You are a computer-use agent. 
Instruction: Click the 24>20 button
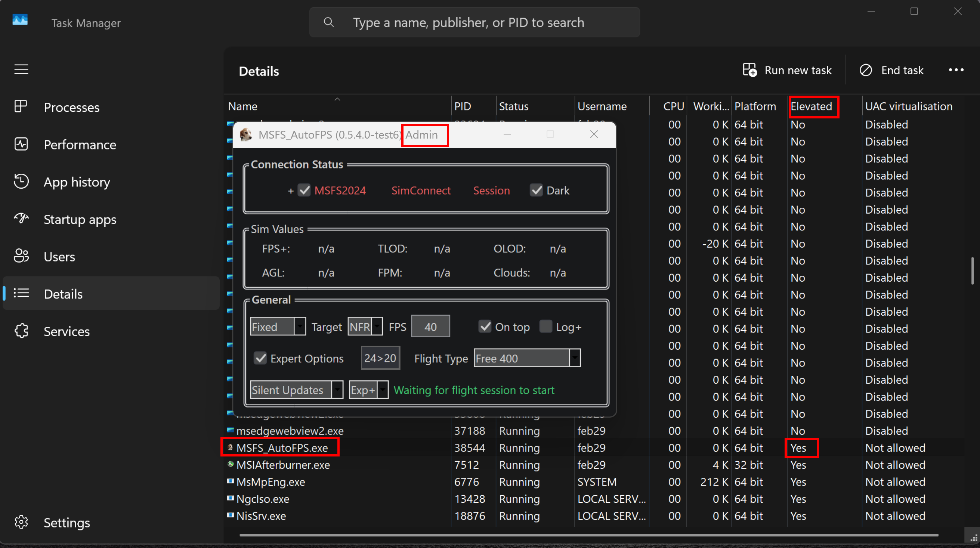tap(380, 358)
